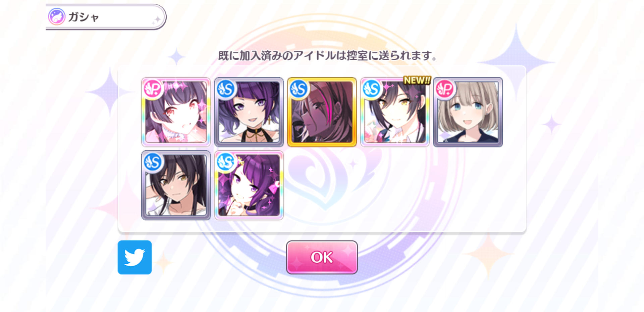644x312 pixels.
Task: Select the newly obtained yellow-eyed idol card
Action: 395,112
